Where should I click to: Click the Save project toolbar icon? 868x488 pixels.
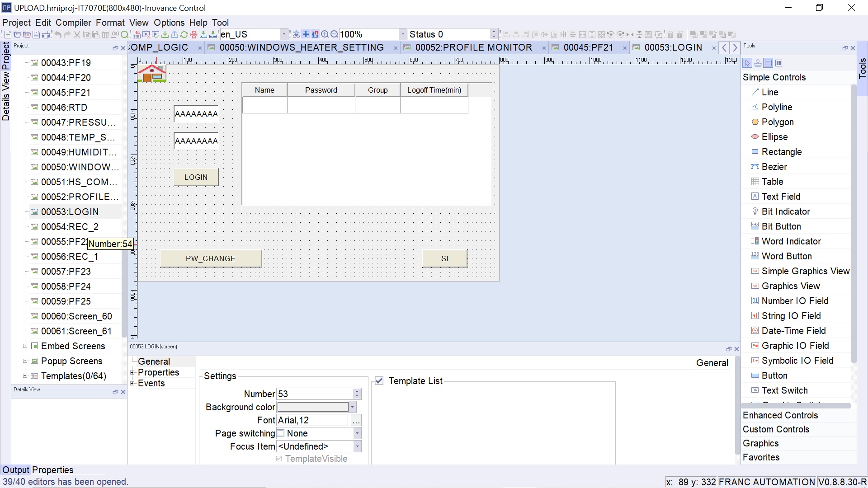[x=36, y=34]
